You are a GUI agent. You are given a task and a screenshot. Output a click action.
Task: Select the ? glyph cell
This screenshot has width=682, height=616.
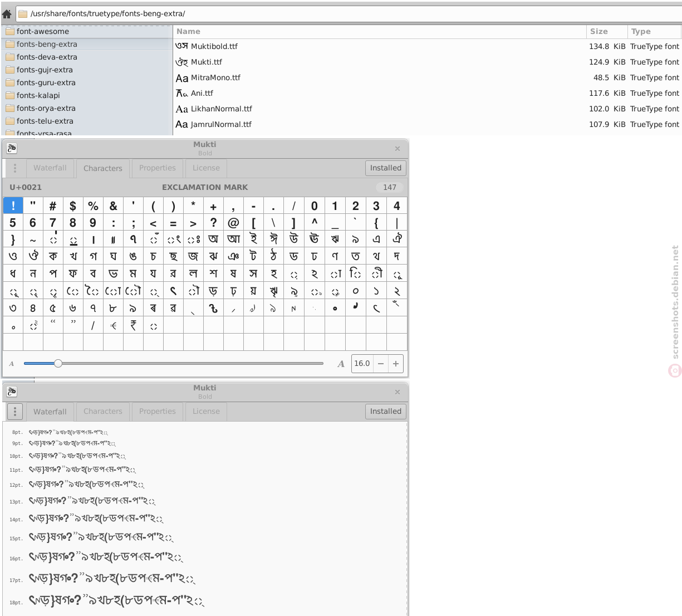point(213,223)
